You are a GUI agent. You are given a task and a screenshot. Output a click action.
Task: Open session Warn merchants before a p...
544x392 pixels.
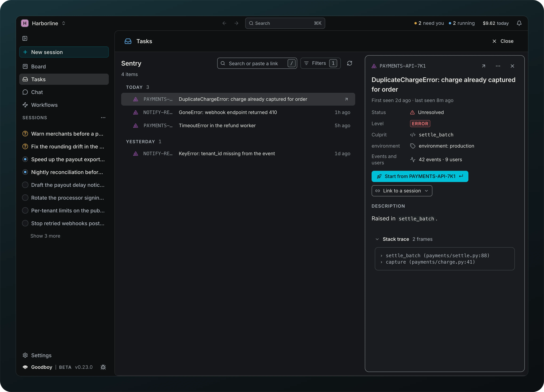tap(64, 134)
